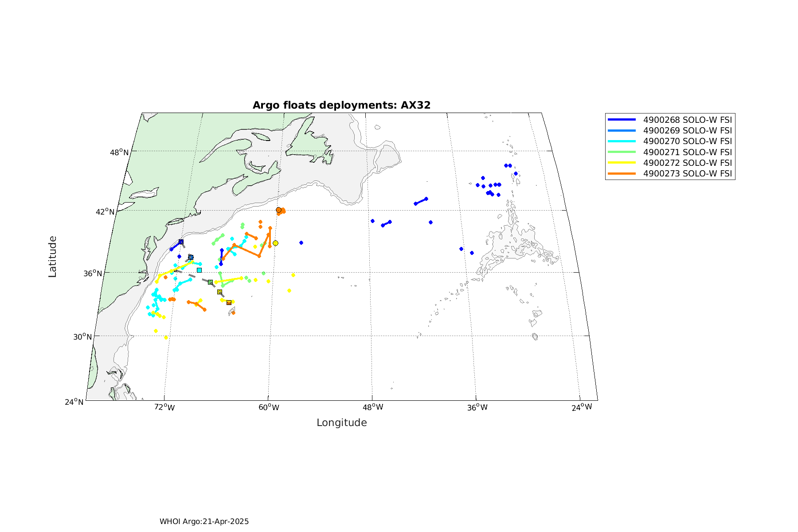
Task: Click the 4900272 SOLO-W FSI legend label
Action: coord(687,163)
